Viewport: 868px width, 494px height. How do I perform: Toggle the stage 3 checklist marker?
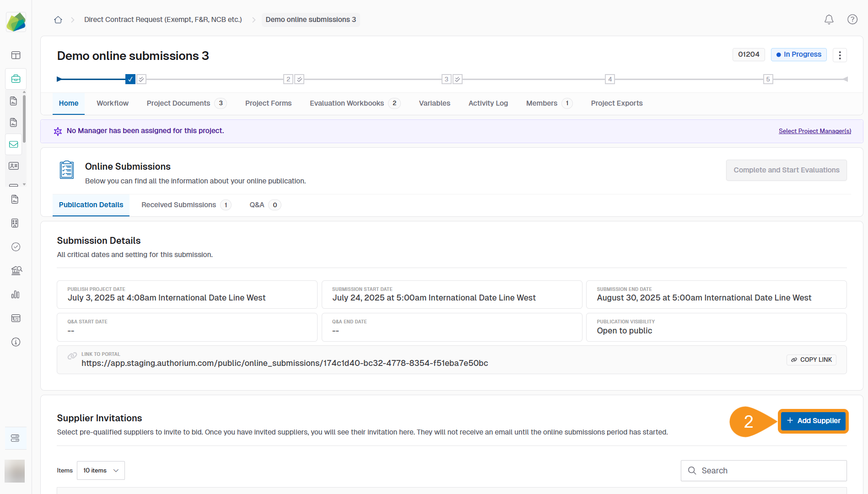(457, 79)
